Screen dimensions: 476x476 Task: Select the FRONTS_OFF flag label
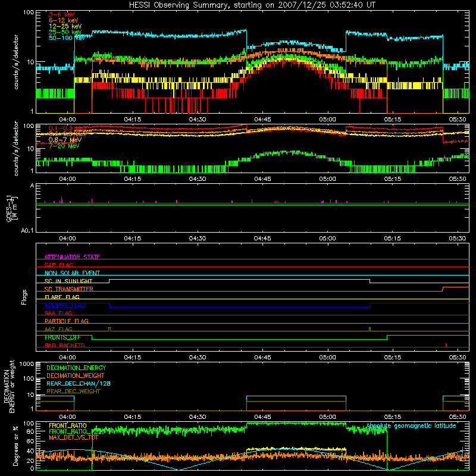(62, 337)
